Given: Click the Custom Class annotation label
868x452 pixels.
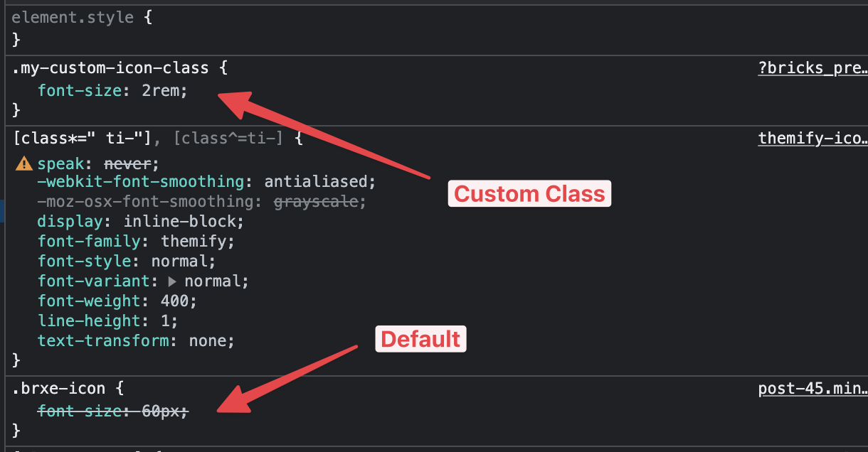Looking at the screenshot, I should 529,193.
